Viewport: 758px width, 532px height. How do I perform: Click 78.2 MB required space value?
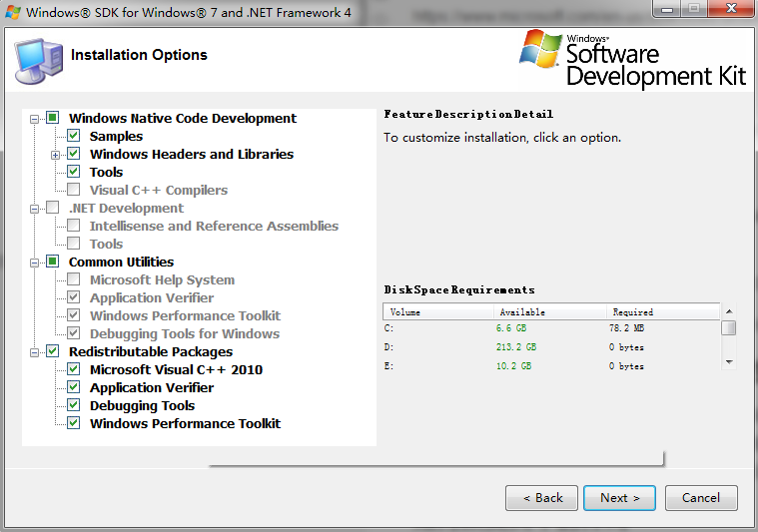[626, 328]
